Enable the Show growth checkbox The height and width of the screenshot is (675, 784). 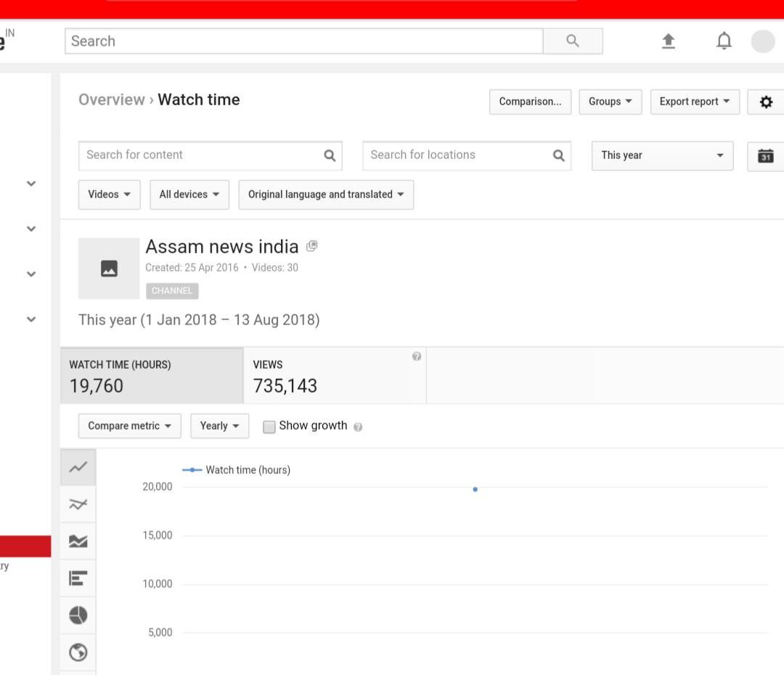tap(269, 427)
